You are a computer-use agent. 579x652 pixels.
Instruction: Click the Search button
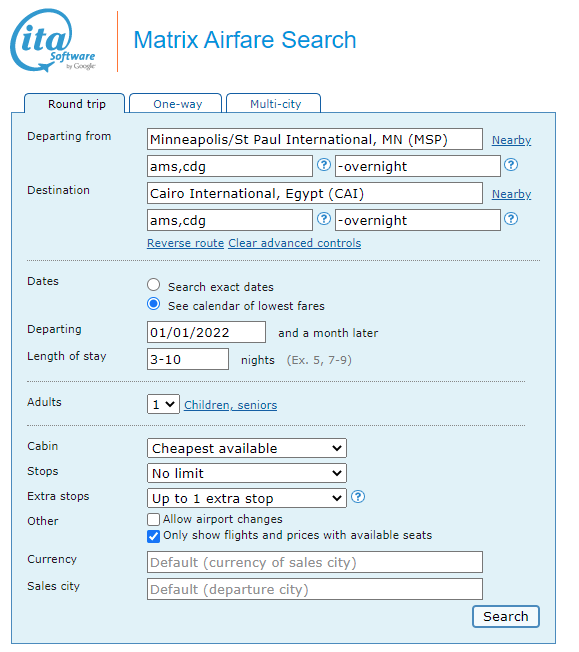[x=506, y=617]
